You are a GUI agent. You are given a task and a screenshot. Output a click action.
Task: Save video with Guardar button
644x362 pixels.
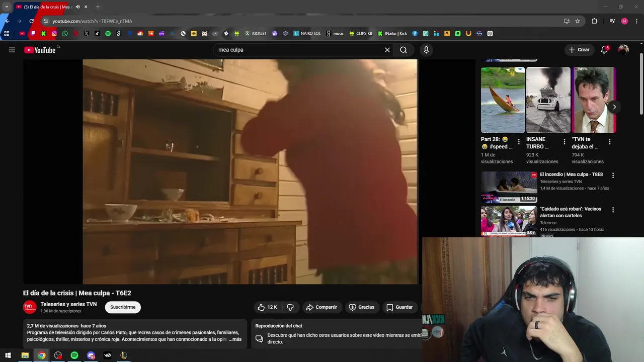click(x=399, y=307)
